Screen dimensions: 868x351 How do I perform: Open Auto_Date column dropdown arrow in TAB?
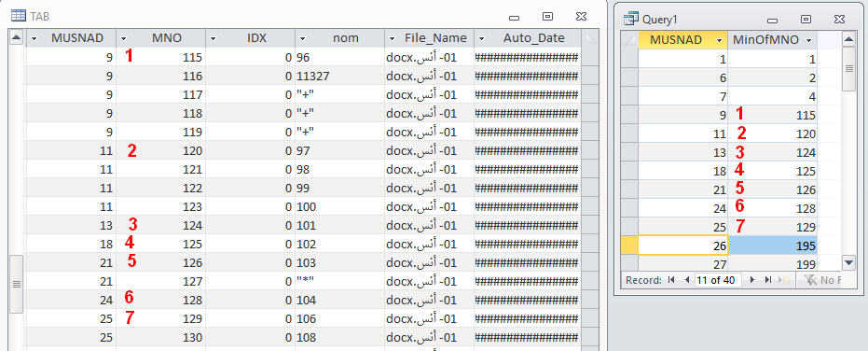pyautogui.click(x=482, y=39)
